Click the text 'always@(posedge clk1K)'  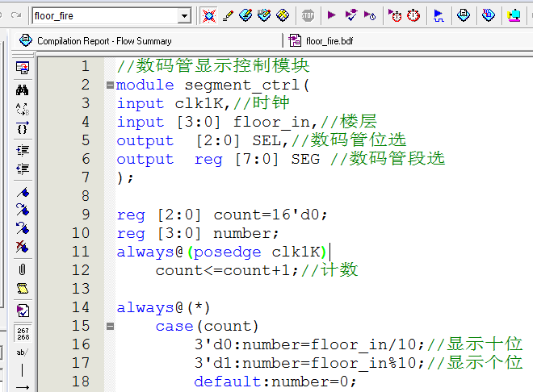pyautogui.click(x=221, y=252)
